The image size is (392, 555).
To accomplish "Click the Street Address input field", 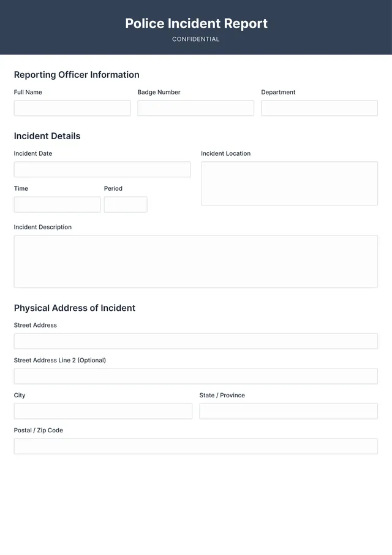I will click(195, 341).
